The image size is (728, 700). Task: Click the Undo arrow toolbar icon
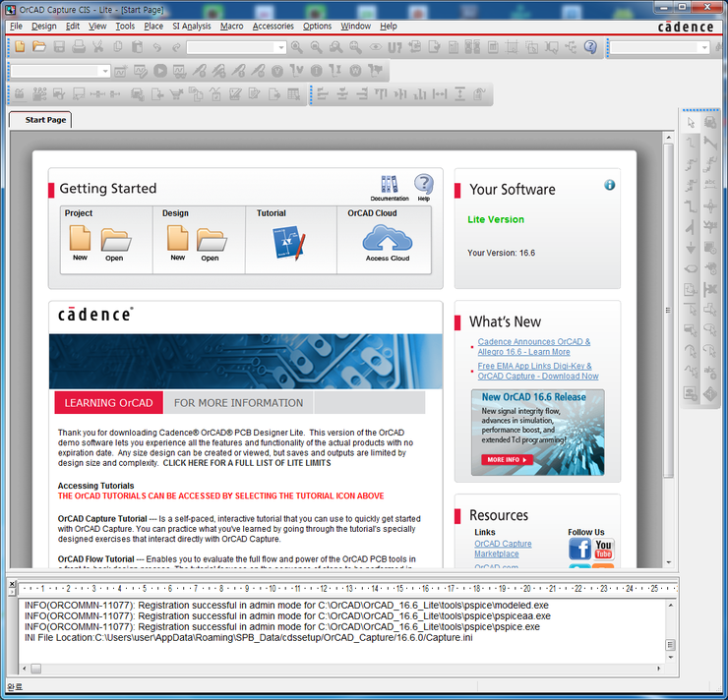[157, 47]
